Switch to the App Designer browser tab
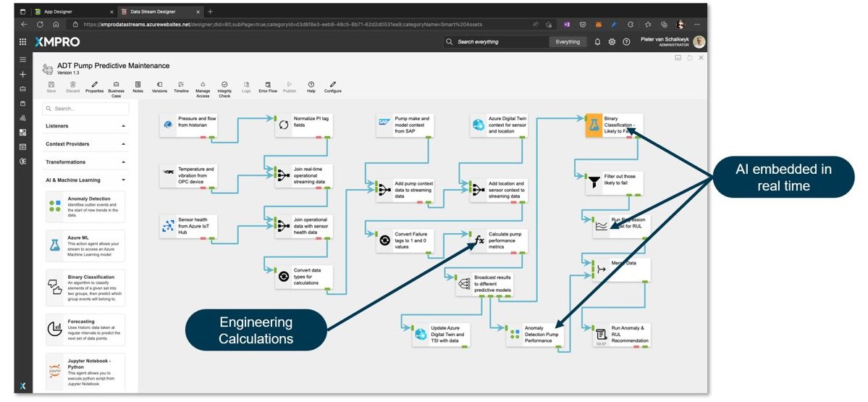This screenshot has width=868, height=402. [x=72, y=12]
